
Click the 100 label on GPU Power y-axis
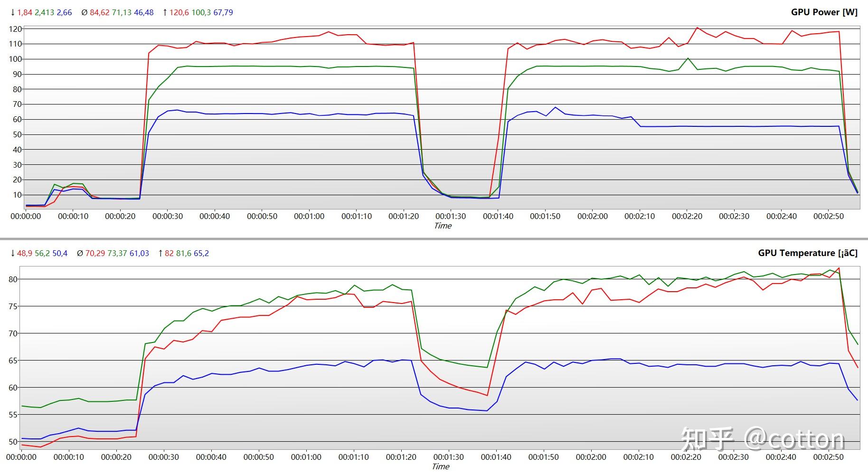pos(16,59)
